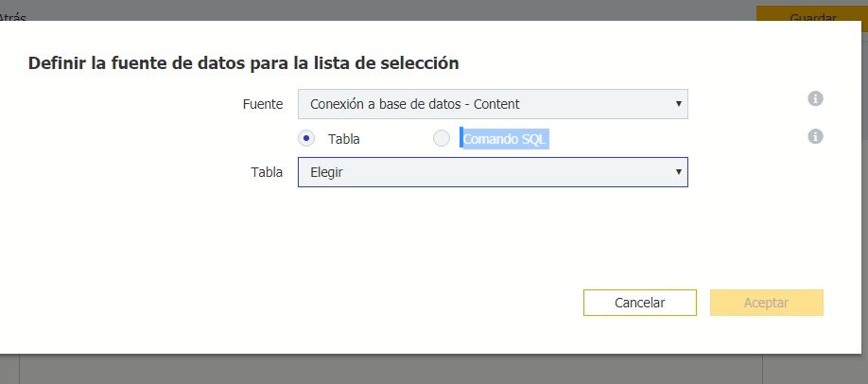Click info icon next to Comando SQL row
The image size is (868, 384).
[815, 136]
